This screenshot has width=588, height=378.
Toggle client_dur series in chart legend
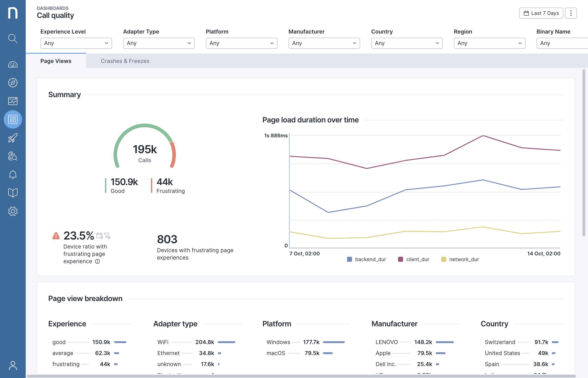click(413, 260)
